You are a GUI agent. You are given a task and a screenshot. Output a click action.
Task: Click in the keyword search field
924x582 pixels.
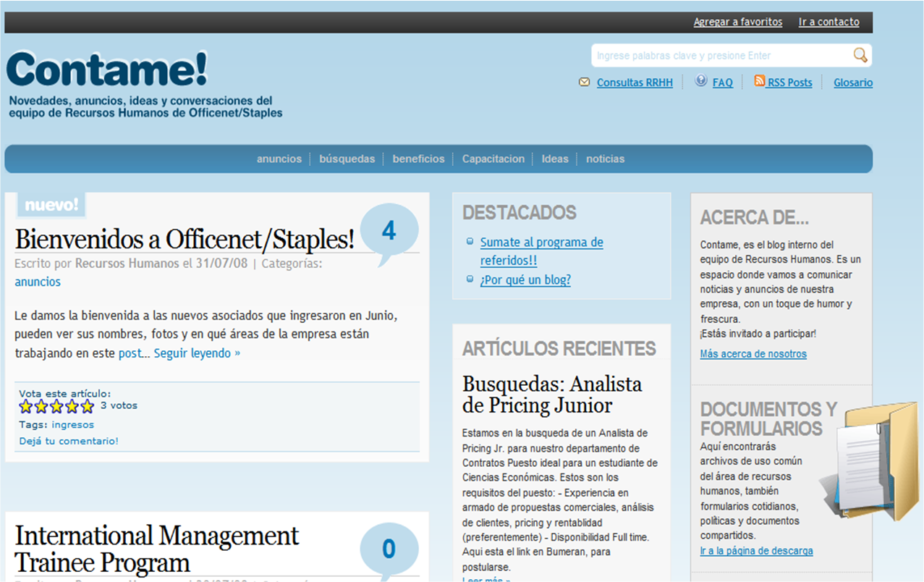pyautogui.click(x=720, y=56)
